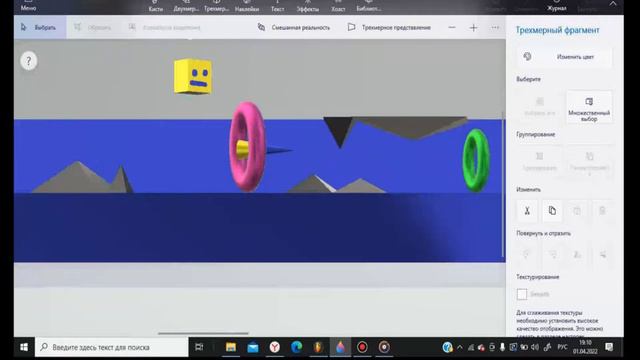The height and width of the screenshot is (360, 640).
Task: Zoom in with the plus button
Action: (x=473, y=27)
